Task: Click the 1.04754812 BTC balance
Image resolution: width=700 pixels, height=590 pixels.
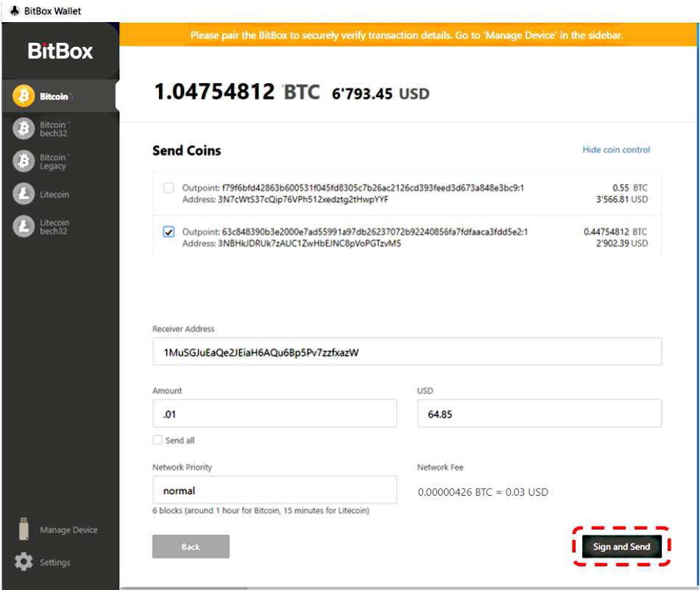Action: click(x=237, y=92)
